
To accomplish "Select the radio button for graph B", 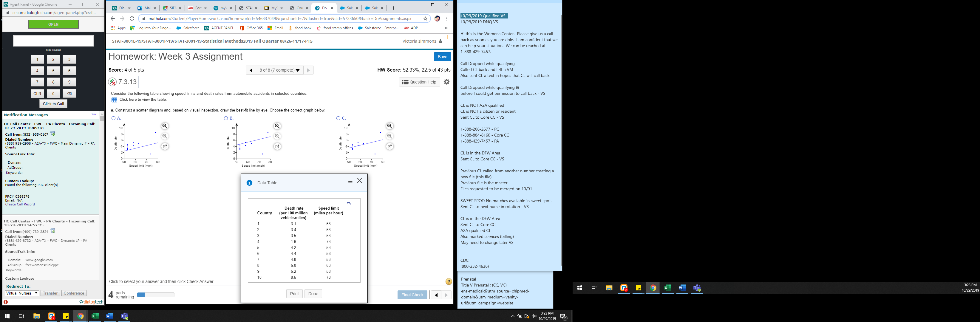I will (x=225, y=118).
